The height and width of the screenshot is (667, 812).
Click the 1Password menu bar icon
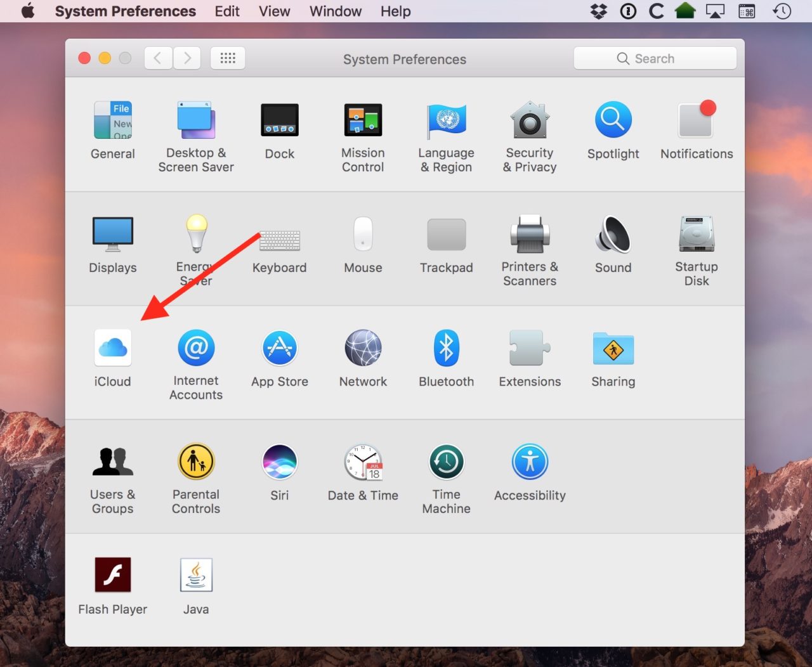[x=628, y=11]
